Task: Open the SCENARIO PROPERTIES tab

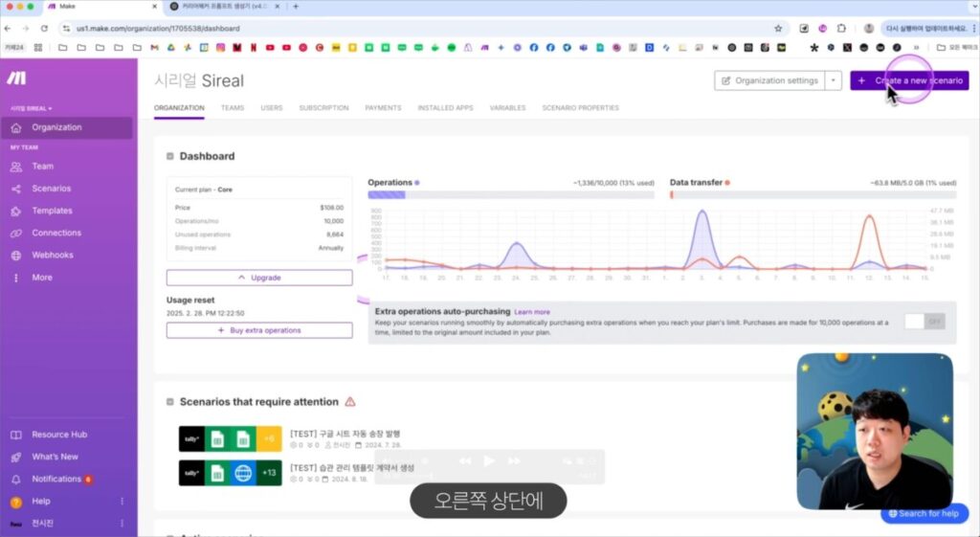Action: (x=581, y=108)
